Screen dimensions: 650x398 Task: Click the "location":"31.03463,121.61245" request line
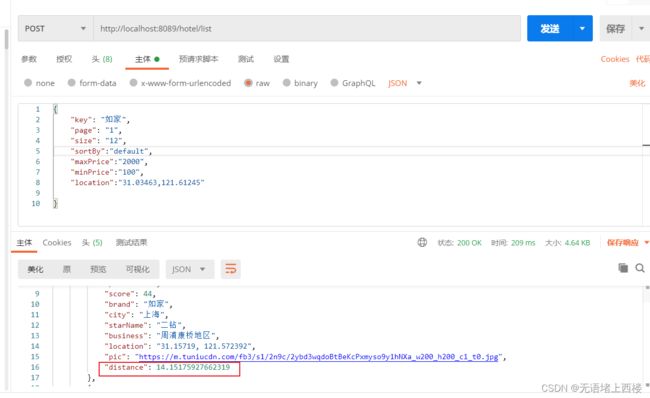click(137, 182)
